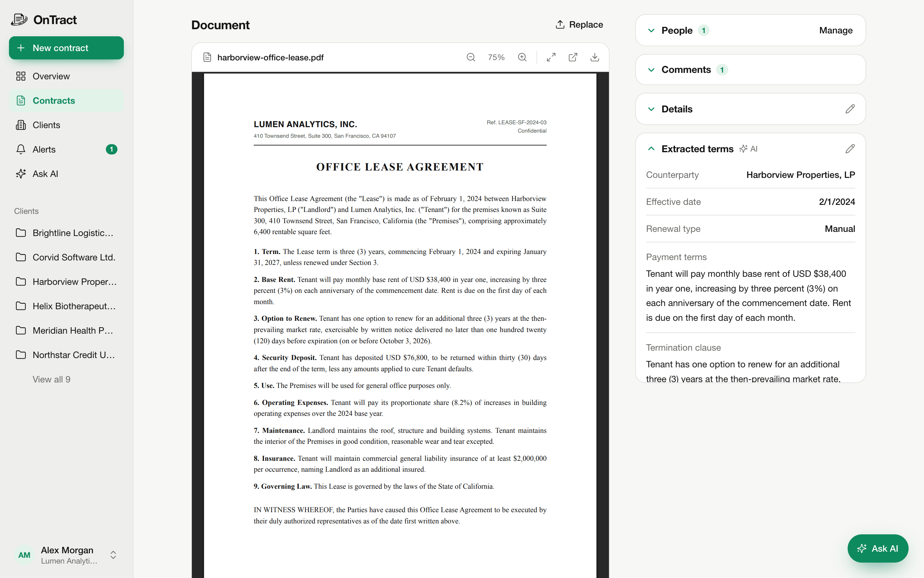This screenshot has width=924, height=578.
Task: Create a New contract
Action: (66, 48)
